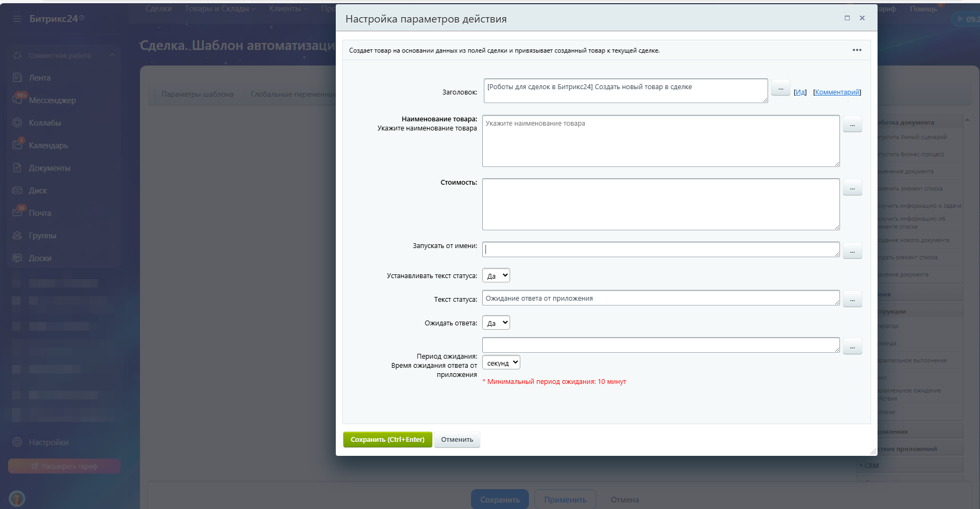Click the Расширить тариф button
The height and width of the screenshot is (509, 980).
pos(64,466)
